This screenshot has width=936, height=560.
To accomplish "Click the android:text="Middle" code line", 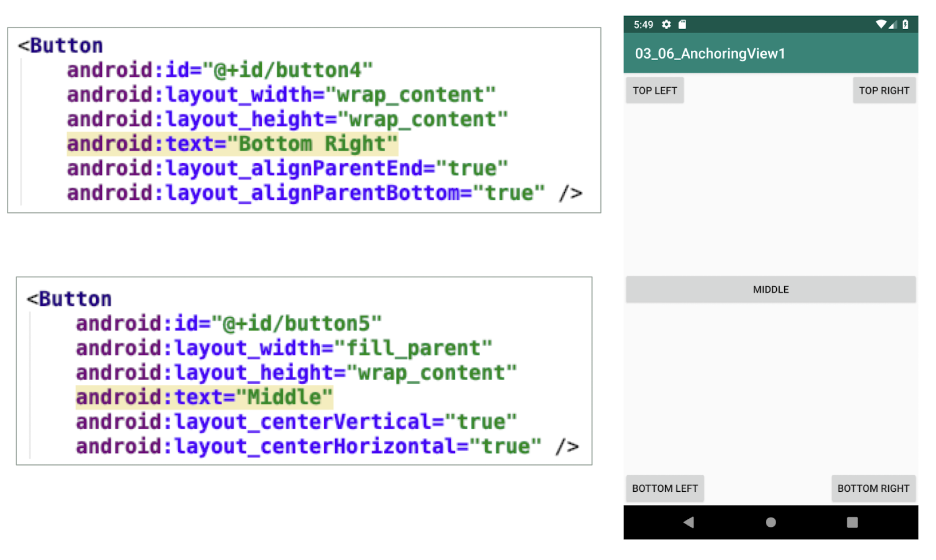I will tap(204, 397).
